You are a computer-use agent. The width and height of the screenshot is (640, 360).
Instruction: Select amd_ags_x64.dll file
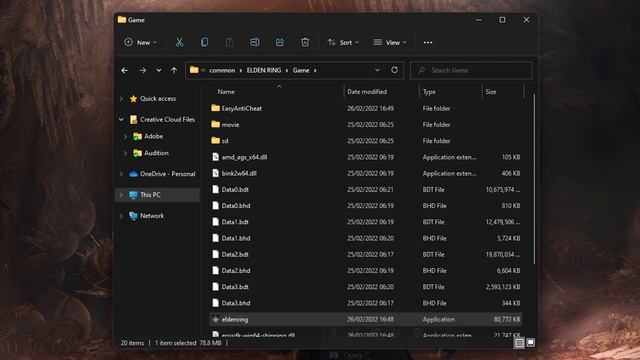tap(244, 157)
